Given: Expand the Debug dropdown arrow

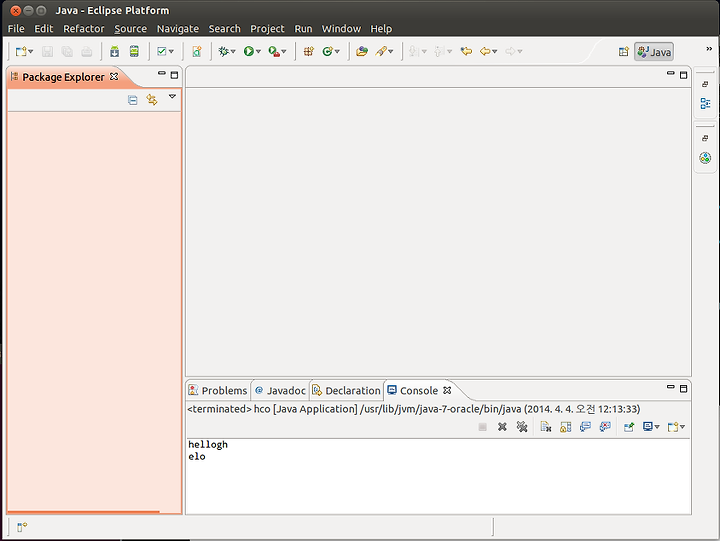Looking at the screenshot, I should [x=233, y=51].
